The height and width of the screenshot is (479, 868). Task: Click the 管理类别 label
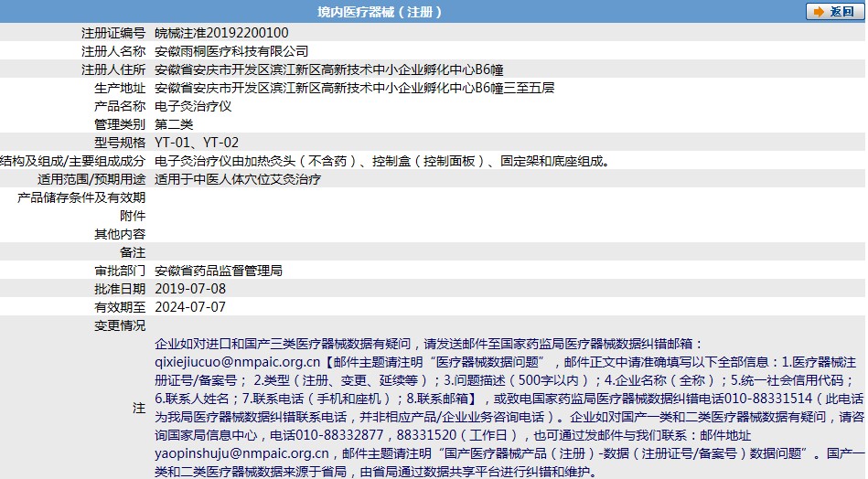[120, 124]
